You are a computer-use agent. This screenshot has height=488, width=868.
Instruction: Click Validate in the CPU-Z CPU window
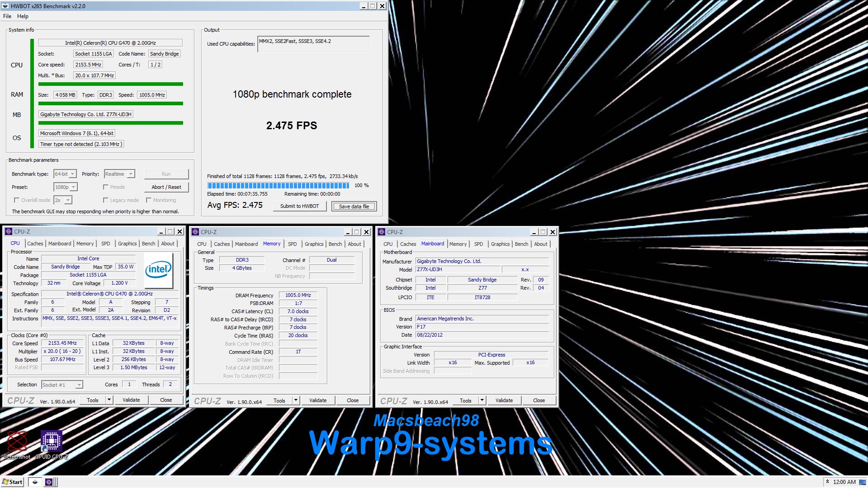[x=131, y=400]
